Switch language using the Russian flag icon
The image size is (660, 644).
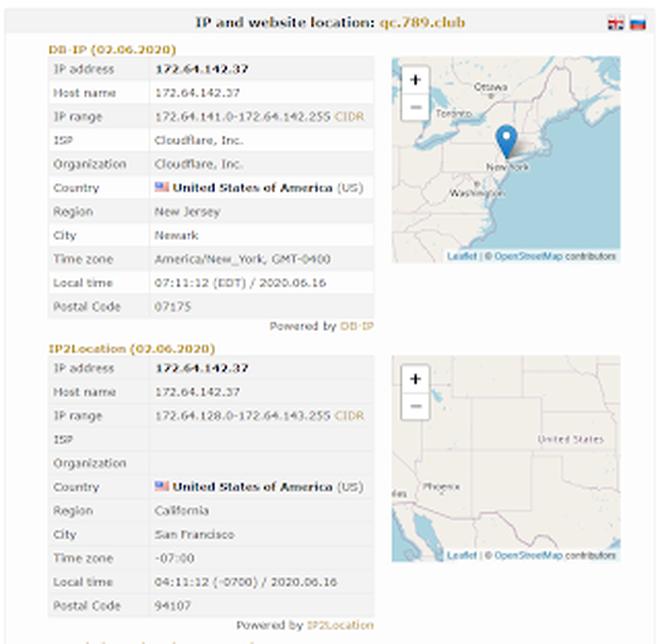[x=637, y=23]
